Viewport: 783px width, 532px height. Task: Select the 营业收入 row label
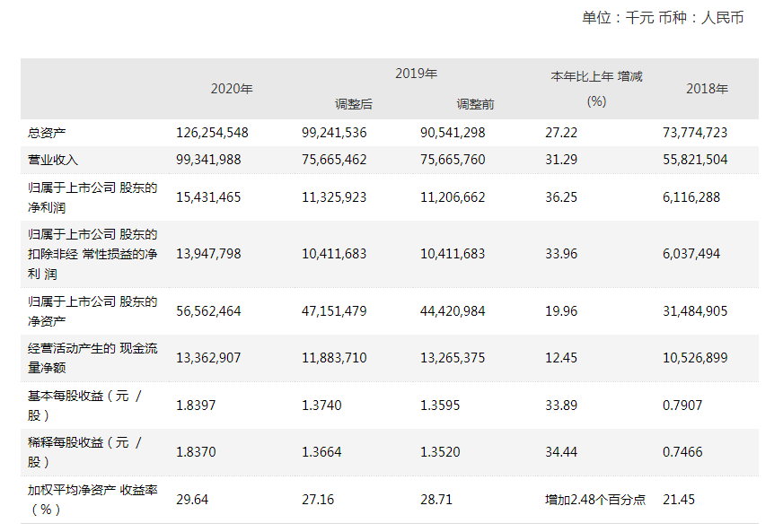tap(54, 160)
